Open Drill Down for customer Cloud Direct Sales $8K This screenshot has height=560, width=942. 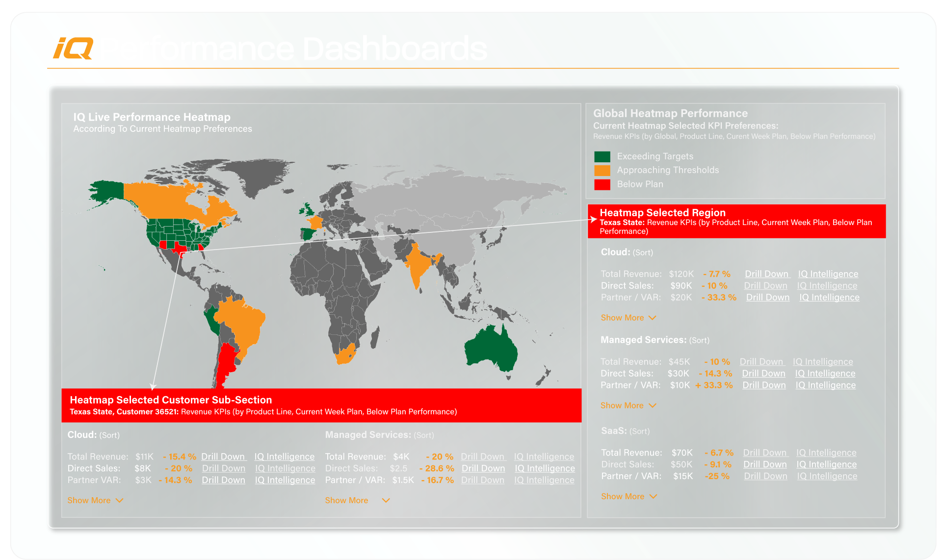tap(223, 468)
